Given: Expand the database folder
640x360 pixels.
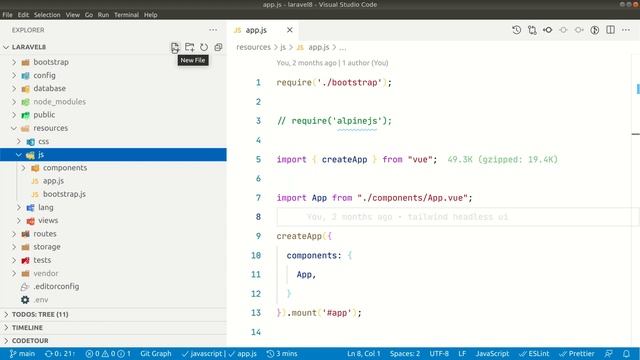Looking at the screenshot, I should [113, 89].
